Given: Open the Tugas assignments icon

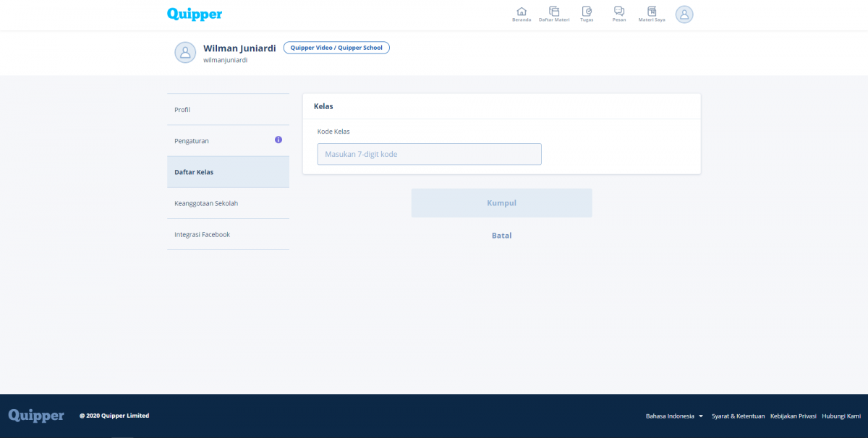Looking at the screenshot, I should point(587,12).
